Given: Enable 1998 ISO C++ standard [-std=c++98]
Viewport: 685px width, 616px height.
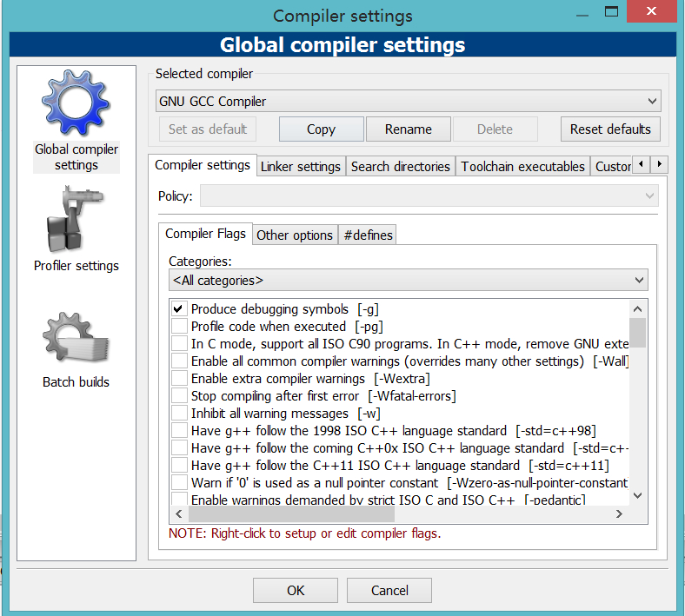Looking at the screenshot, I should tap(179, 430).
